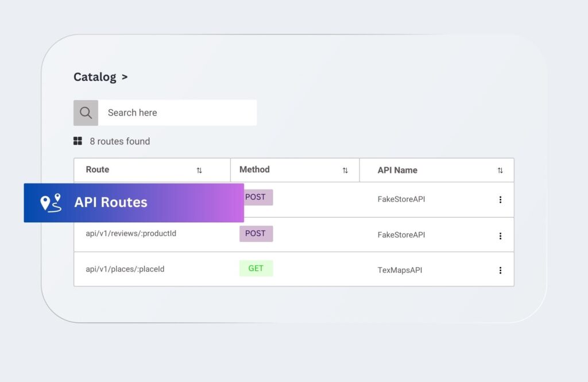Open kebab menu for first FakeStoreAPI row

click(x=500, y=200)
